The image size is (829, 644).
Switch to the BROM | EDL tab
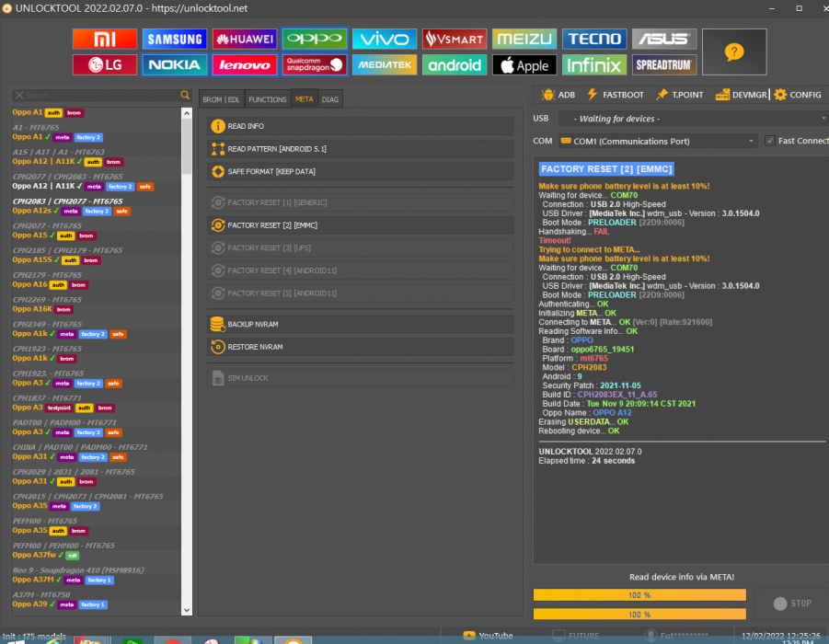(221, 99)
